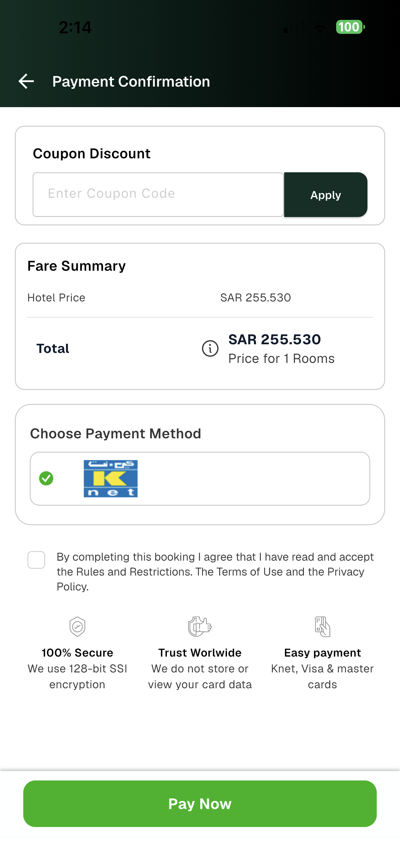The width and height of the screenshot is (400, 868).
Task: Tap the Price for 1 Rooms label
Action: 281,359
